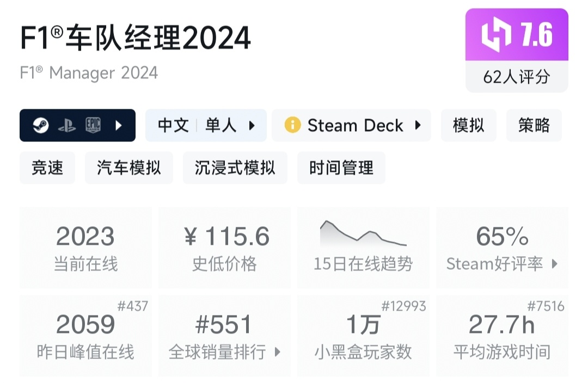Viewport: 588px width, 383px height.
Task: Expand Steam Deck compatibility details
Action: [x=418, y=126]
